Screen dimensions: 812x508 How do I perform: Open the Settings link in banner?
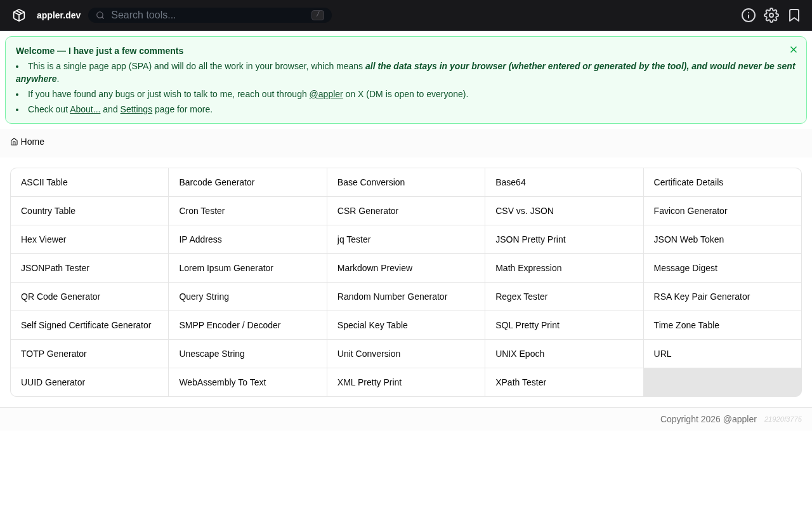pyautogui.click(x=136, y=109)
